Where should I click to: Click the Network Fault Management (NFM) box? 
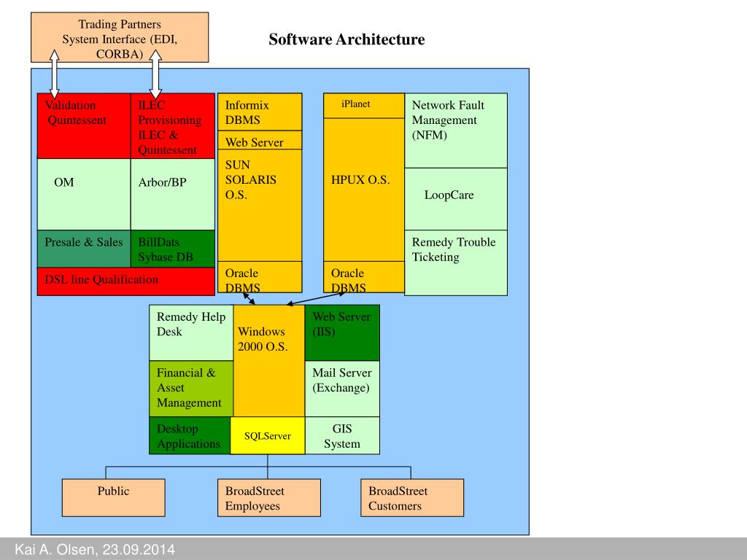(x=456, y=131)
